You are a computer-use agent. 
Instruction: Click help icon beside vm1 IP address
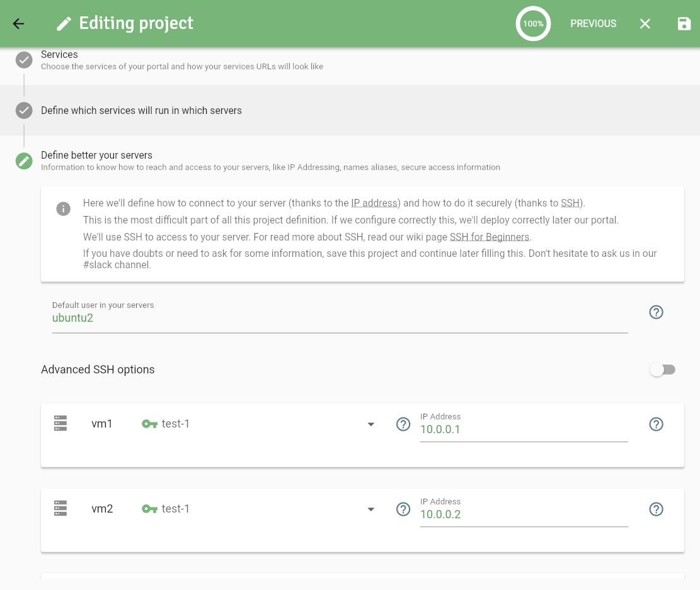click(x=656, y=424)
